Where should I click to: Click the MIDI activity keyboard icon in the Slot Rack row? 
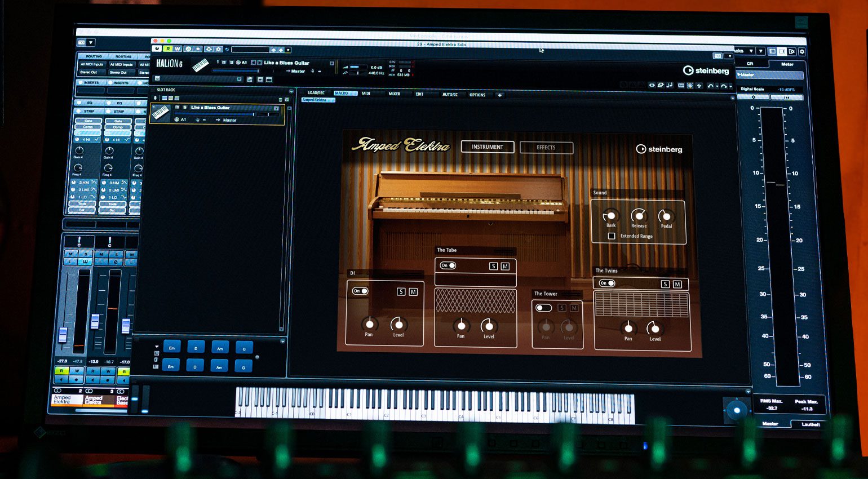(x=161, y=112)
